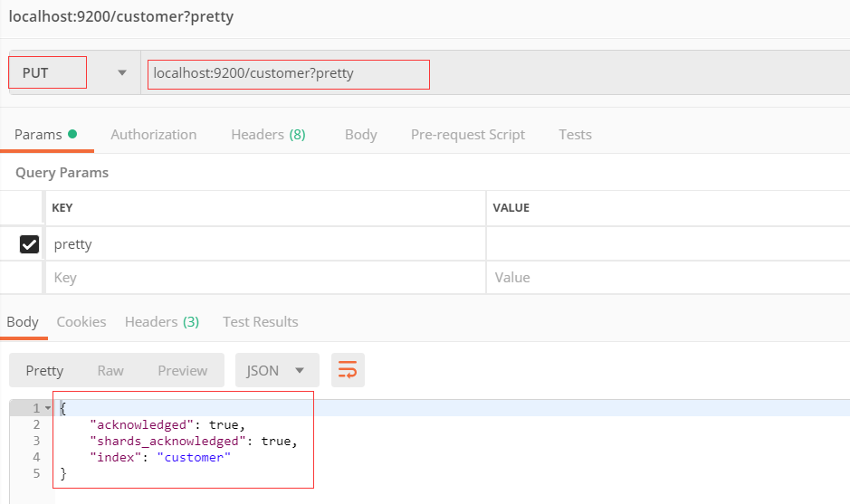Click the new Value placeholder field
The width and height of the screenshot is (850, 504).
pyautogui.click(x=668, y=278)
